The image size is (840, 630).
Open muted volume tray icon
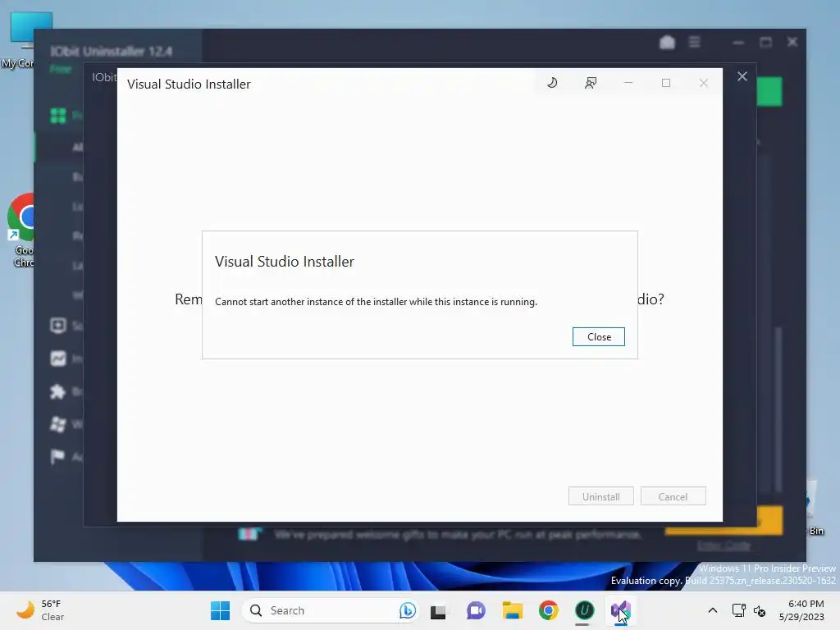(x=760, y=610)
